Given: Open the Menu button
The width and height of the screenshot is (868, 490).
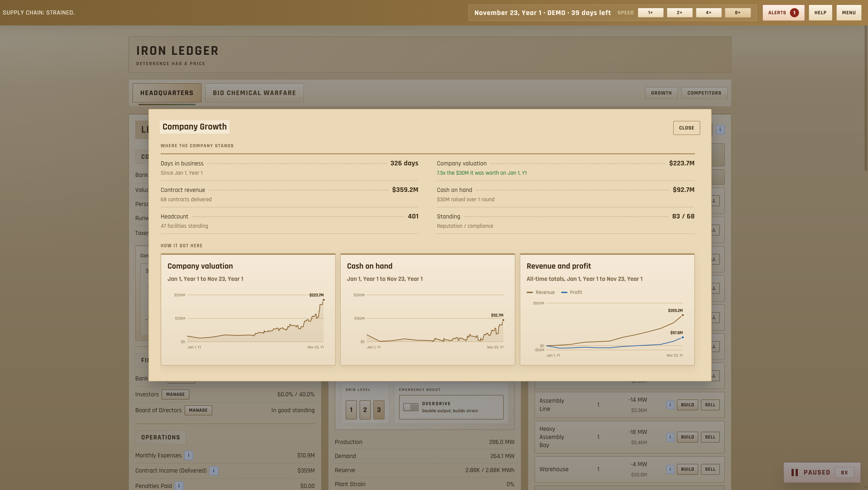Looking at the screenshot, I should pos(849,13).
